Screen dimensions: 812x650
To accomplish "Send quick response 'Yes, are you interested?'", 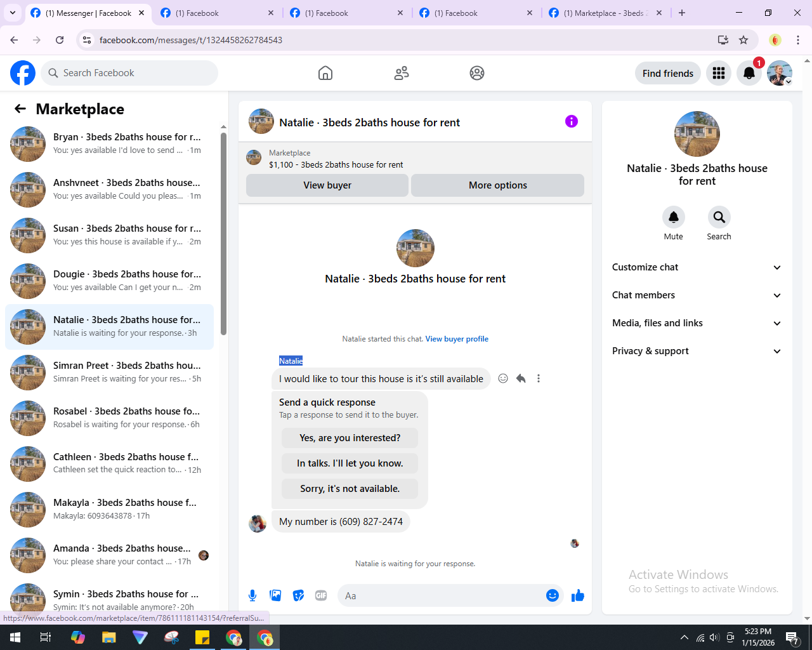I will click(350, 438).
